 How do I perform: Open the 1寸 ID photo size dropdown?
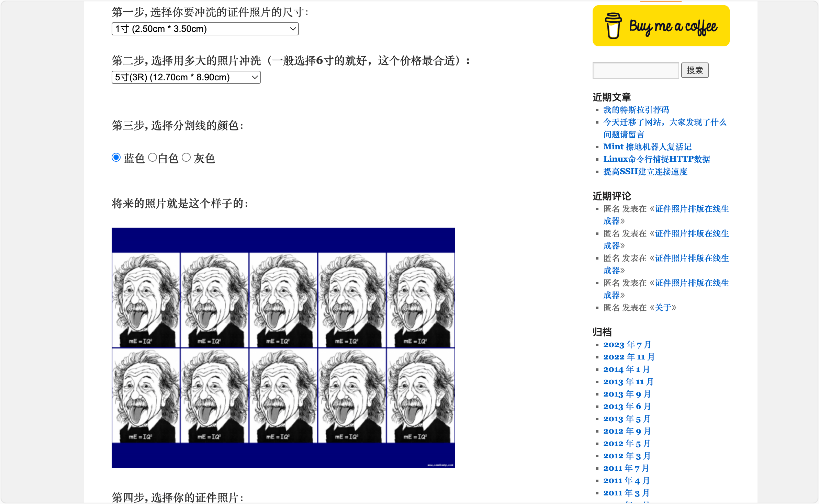tap(205, 29)
